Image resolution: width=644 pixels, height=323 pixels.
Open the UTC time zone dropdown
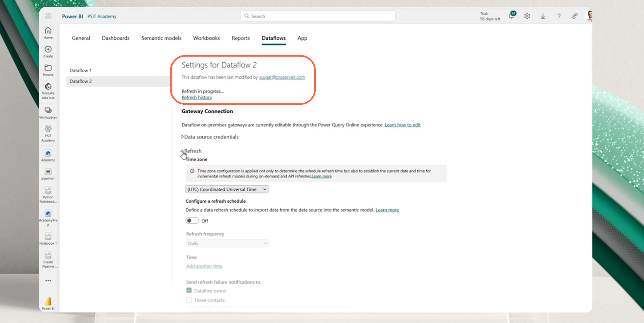[x=227, y=189]
